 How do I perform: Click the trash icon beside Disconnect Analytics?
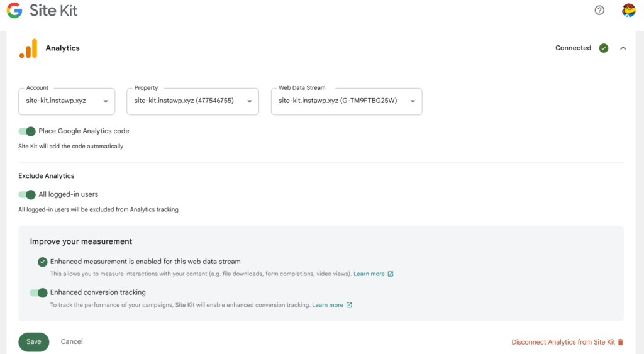pos(620,342)
